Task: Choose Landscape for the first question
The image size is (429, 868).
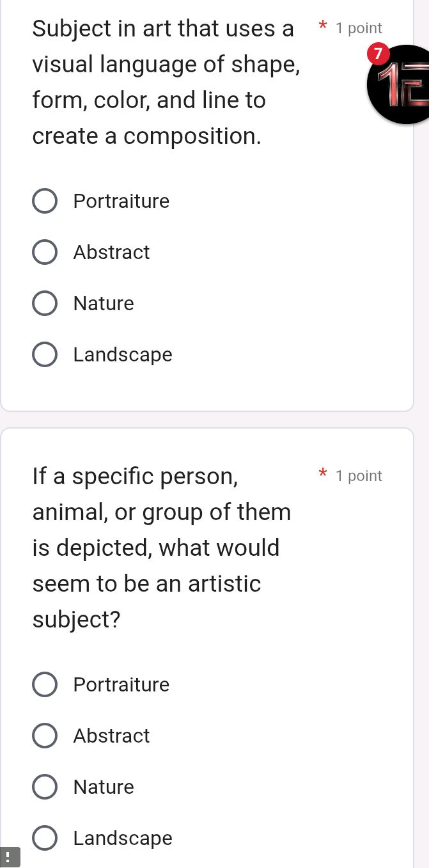Action: pyautogui.click(x=45, y=354)
